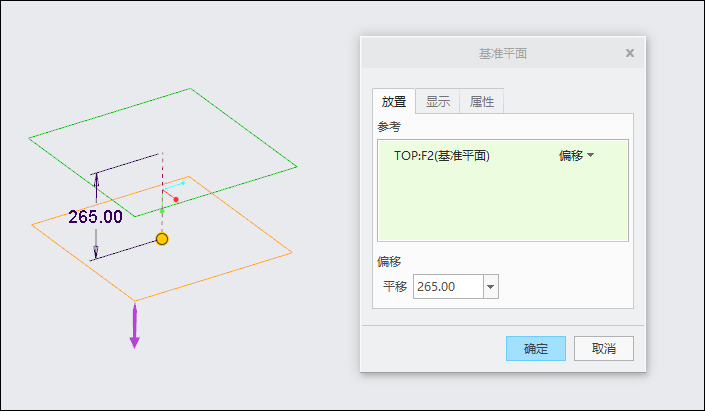705x411 pixels.
Task: Click the purple direction arrow
Action: [x=134, y=329]
